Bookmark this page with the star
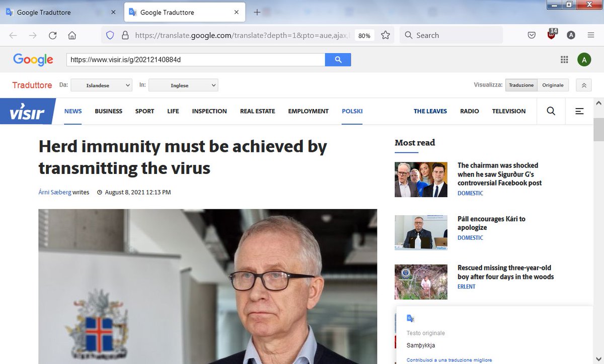Screen dimensions: 604x364 click(x=386, y=35)
